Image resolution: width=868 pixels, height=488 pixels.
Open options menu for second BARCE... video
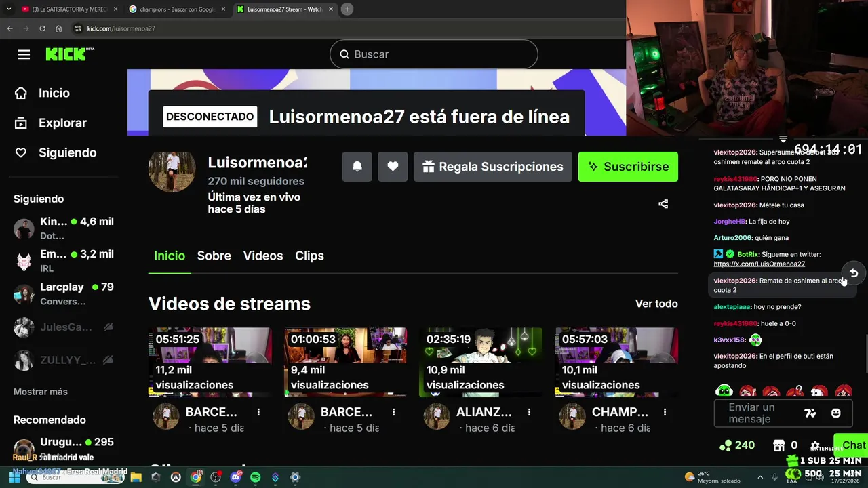[x=393, y=412]
